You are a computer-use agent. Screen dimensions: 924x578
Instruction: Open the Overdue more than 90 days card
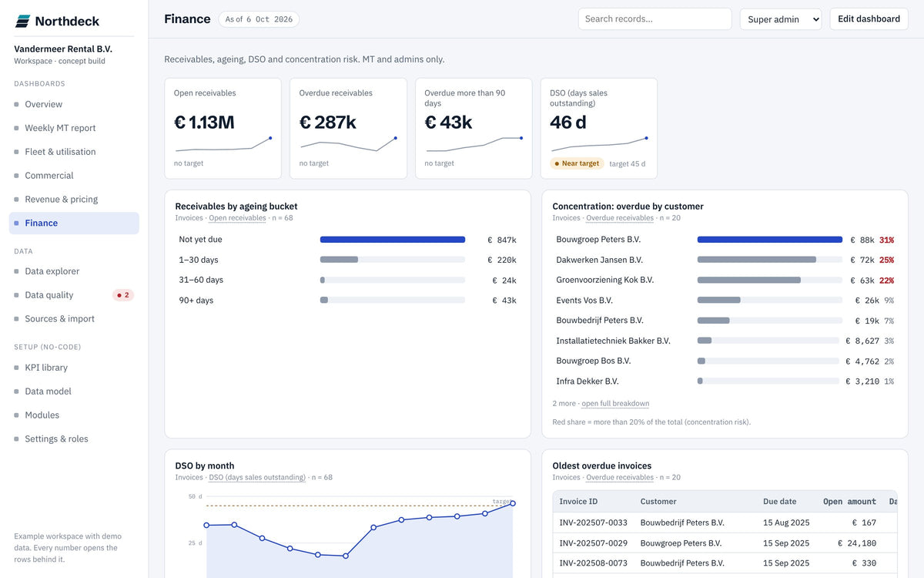(474, 128)
